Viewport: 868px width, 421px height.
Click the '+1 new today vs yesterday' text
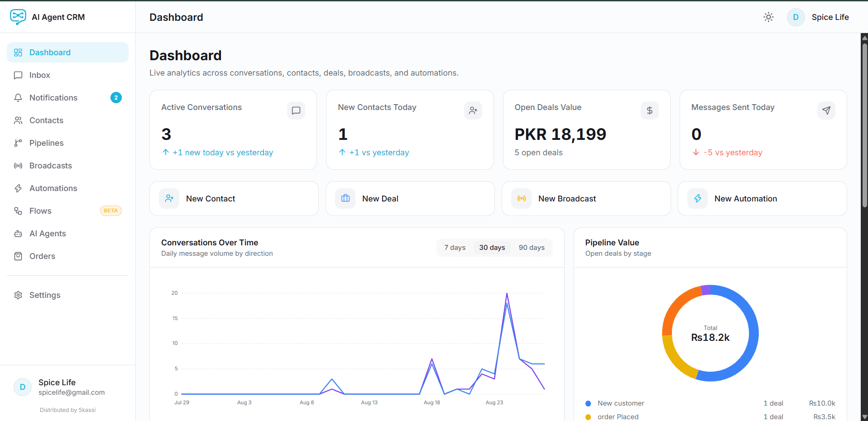click(x=223, y=153)
